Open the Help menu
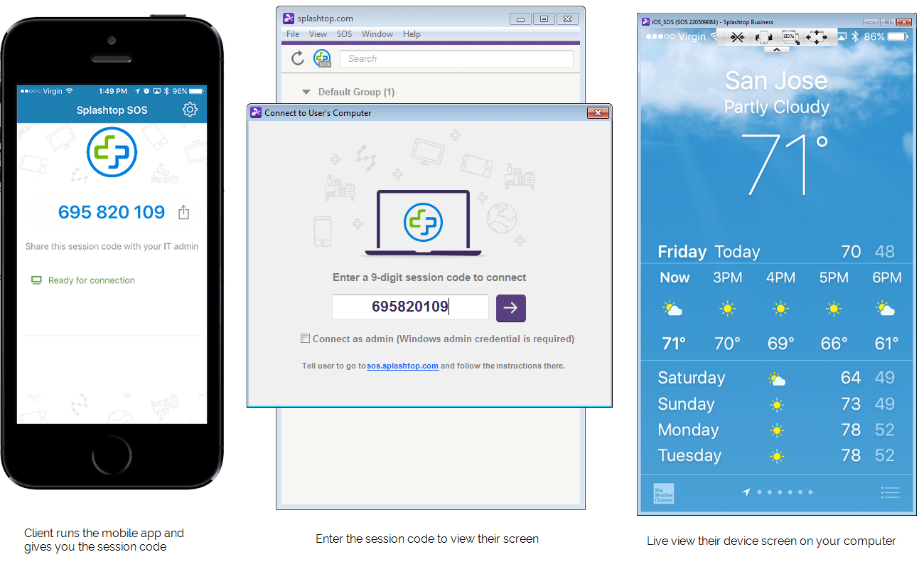This screenshot has height=562, width=924. click(412, 34)
